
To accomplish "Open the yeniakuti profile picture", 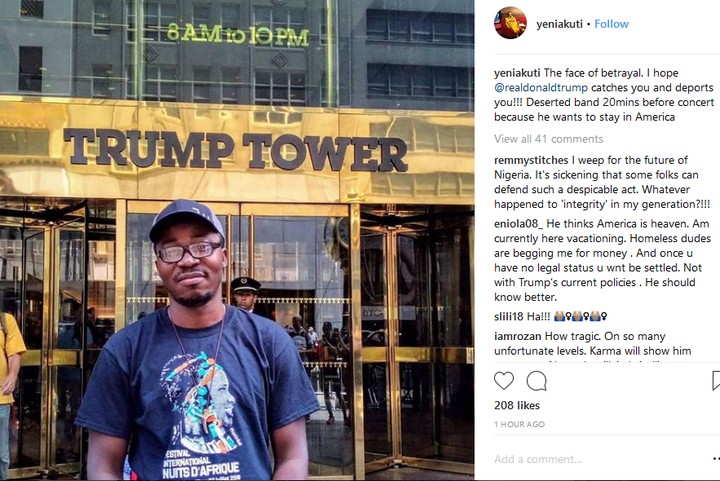I will click(x=510, y=23).
